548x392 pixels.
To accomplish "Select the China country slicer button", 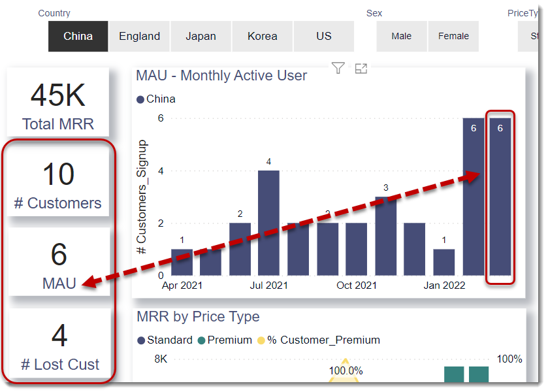I will [78, 36].
